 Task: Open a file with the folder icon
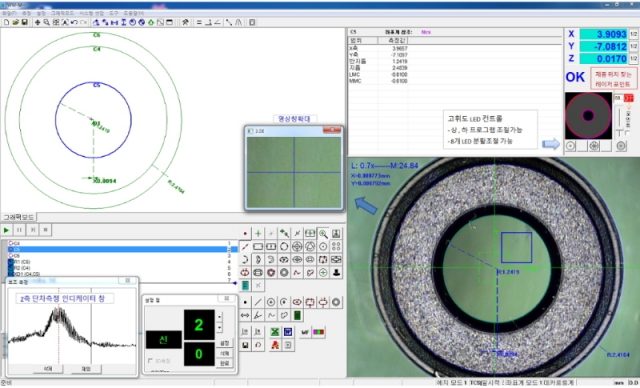click(x=16, y=22)
